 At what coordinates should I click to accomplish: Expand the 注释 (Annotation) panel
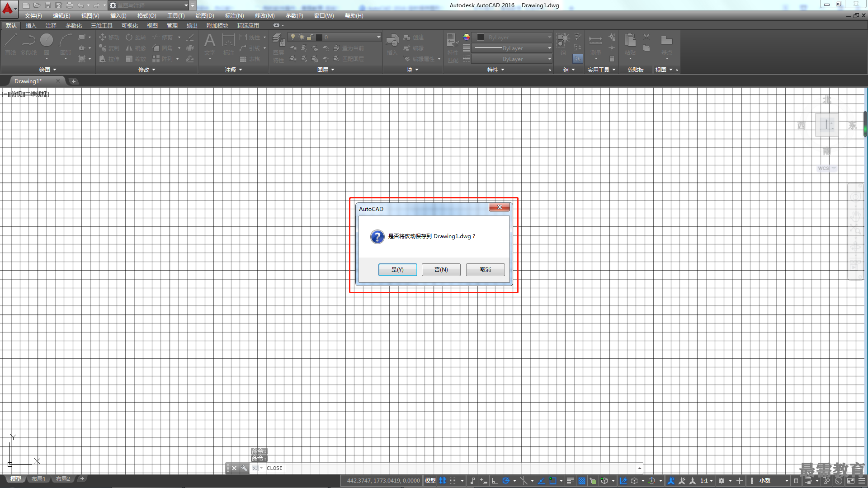tap(233, 70)
